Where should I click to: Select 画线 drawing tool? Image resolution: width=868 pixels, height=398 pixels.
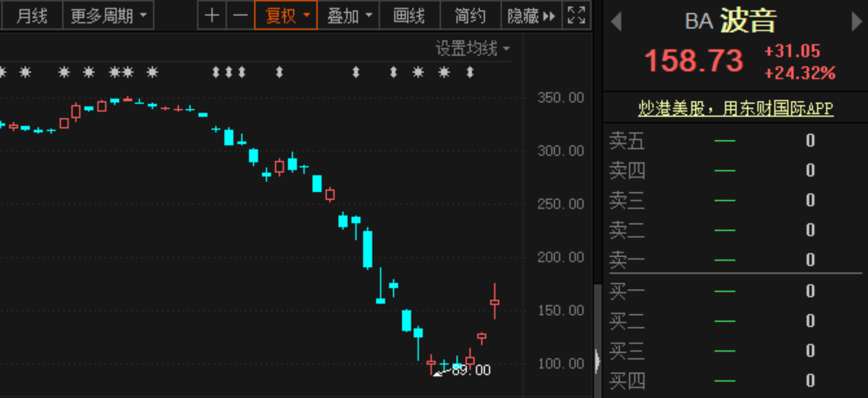click(x=410, y=16)
